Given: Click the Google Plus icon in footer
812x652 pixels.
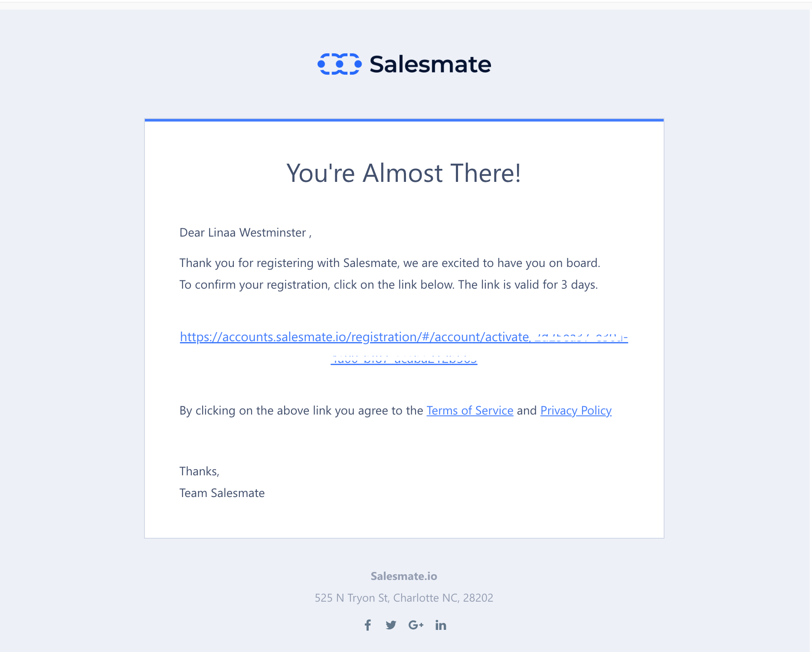Looking at the screenshot, I should tap(416, 625).
